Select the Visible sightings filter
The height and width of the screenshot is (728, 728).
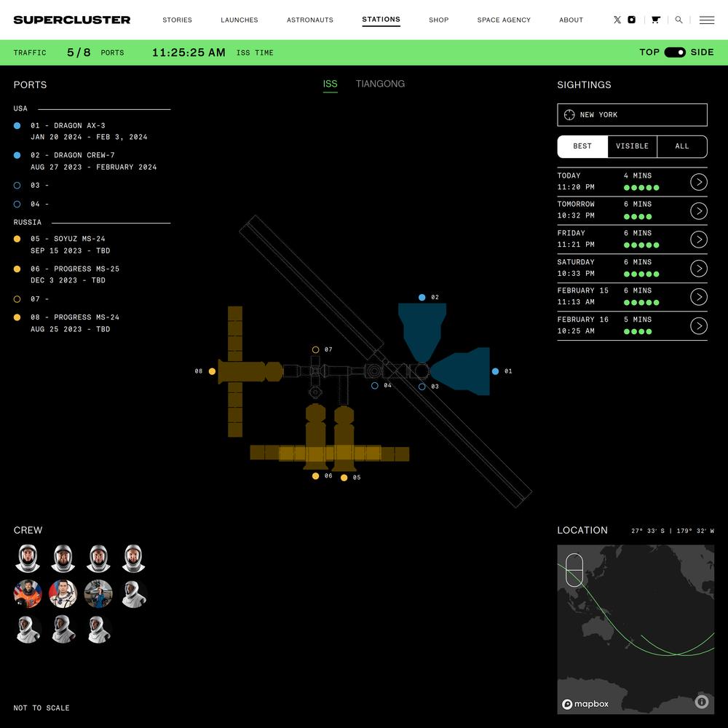tap(632, 146)
